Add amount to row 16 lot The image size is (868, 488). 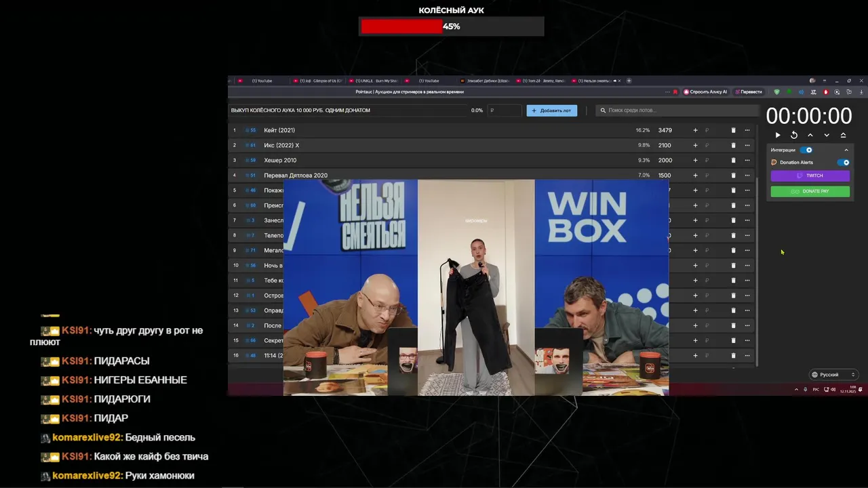point(695,355)
